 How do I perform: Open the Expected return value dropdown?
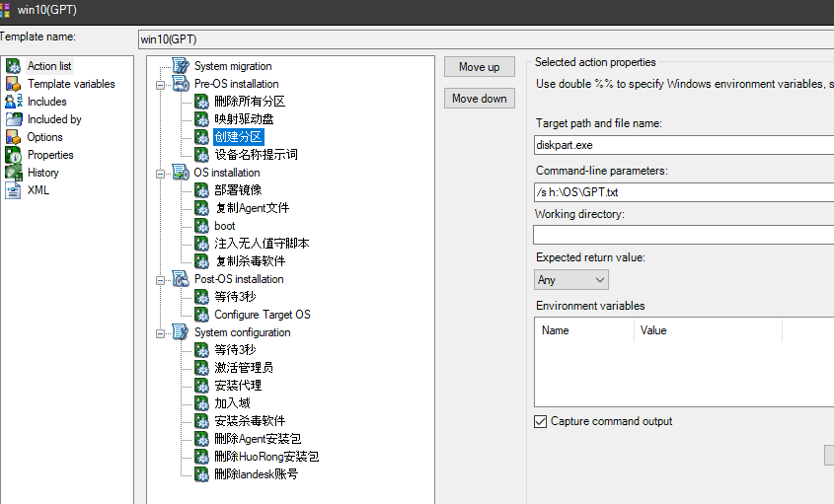point(571,280)
